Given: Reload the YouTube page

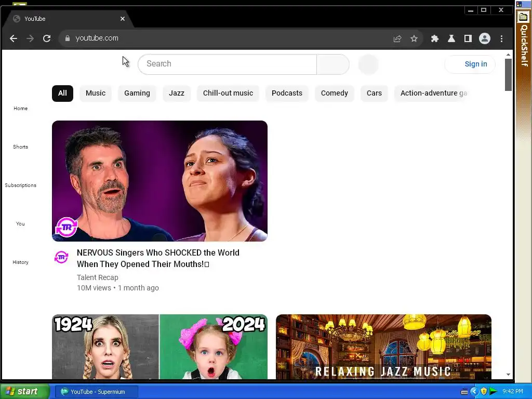Looking at the screenshot, I should pyautogui.click(x=47, y=38).
